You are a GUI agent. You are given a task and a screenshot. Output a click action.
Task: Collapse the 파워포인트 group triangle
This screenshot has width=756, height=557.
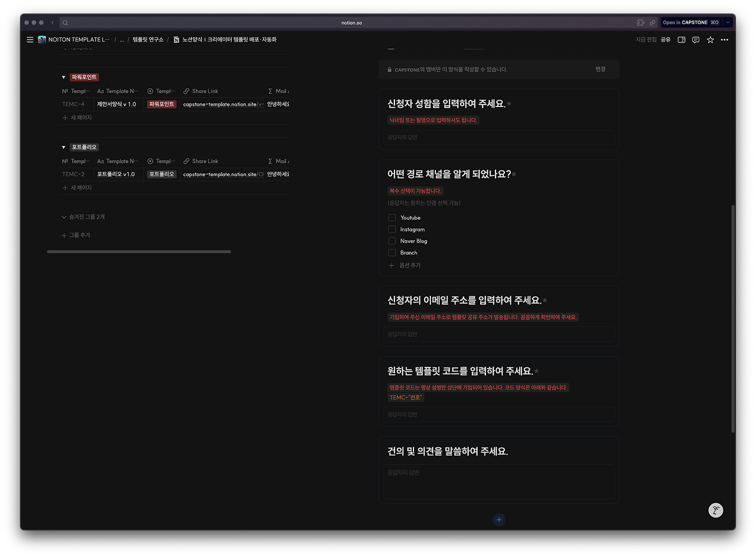coord(63,77)
